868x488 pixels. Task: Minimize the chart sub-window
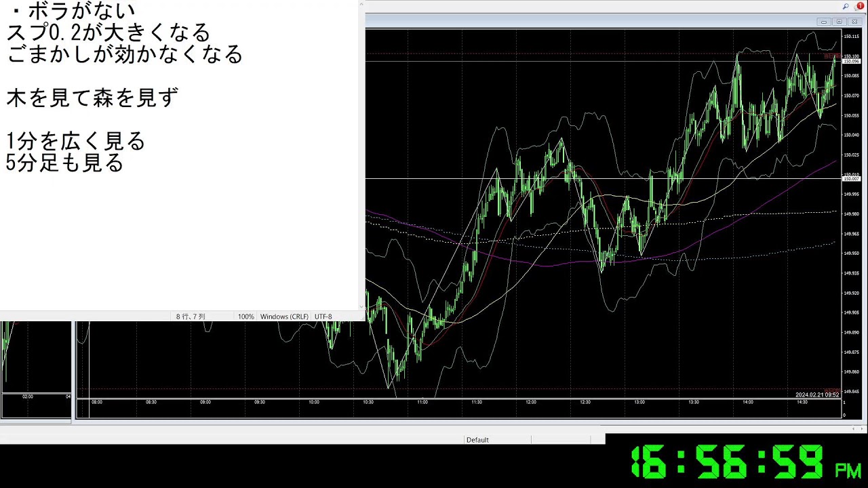point(824,22)
